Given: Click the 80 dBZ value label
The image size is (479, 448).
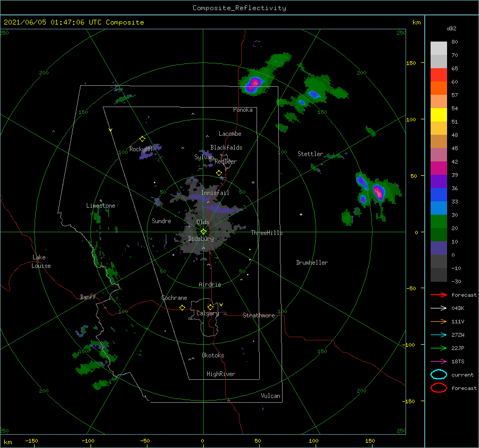Looking at the screenshot, I should [x=455, y=42].
